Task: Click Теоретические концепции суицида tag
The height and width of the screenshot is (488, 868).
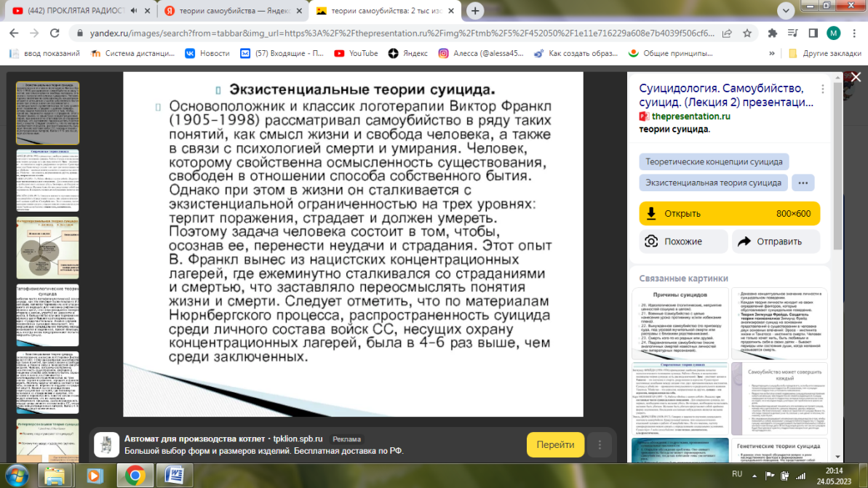Action: click(x=714, y=161)
